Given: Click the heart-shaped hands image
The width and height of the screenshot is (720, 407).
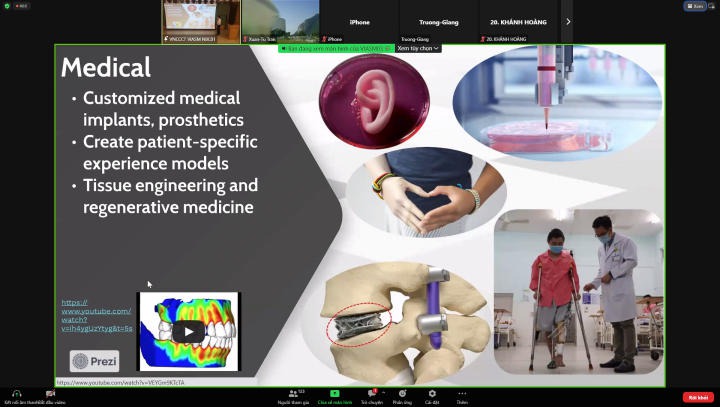Looking at the screenshot, I should coord(426,192).
